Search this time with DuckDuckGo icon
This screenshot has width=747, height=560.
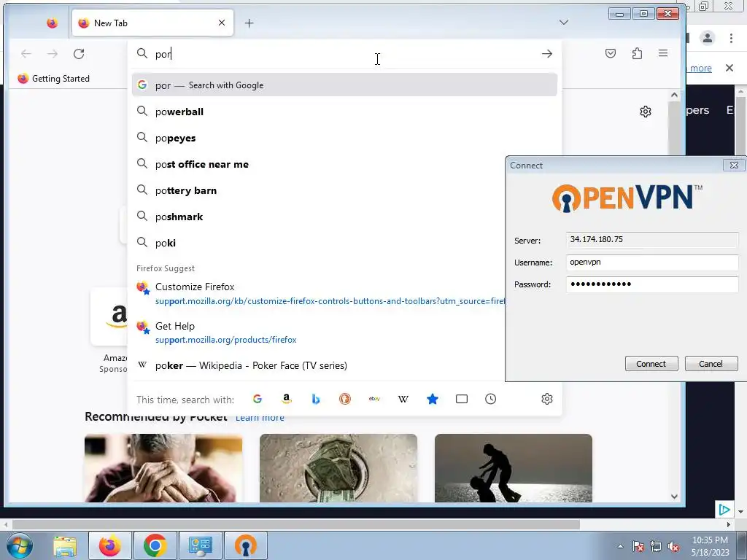345,399
